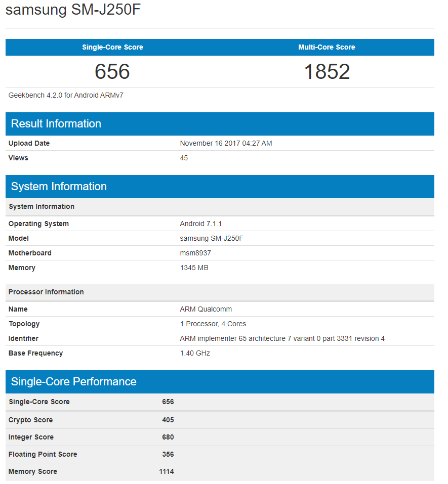
Task: Click the Memory label in System Information
Action: click(22, 268)
